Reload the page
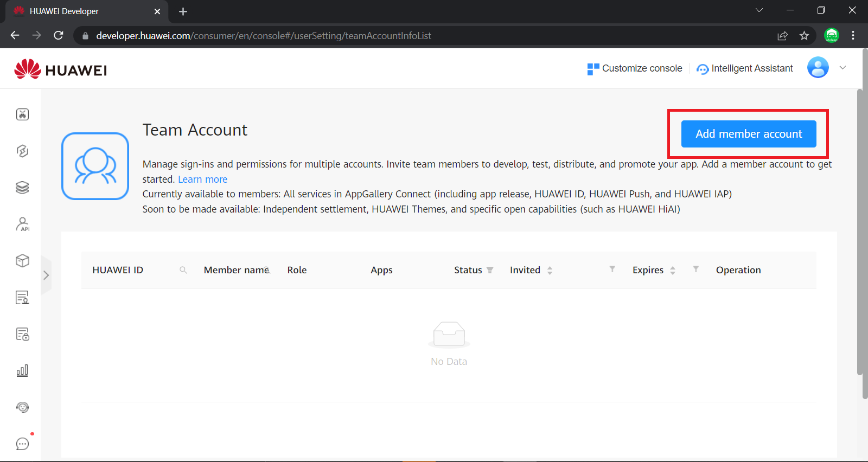This screenshot has height=462, width=868. click(59, 35)
